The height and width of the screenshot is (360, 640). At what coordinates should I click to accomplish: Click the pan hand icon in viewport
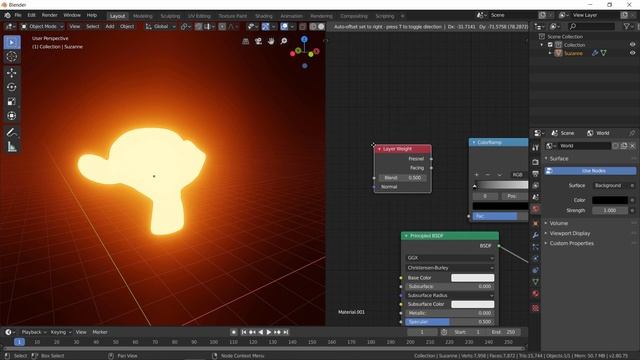271,41
